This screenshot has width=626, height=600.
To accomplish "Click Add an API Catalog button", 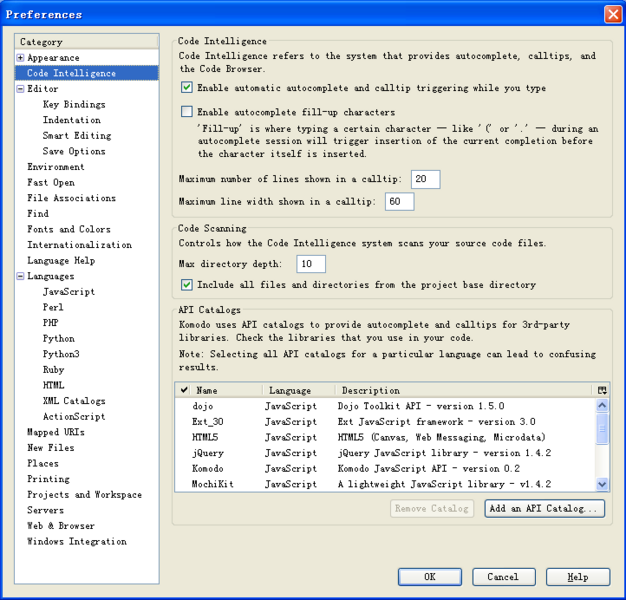I will pos(545,509).
